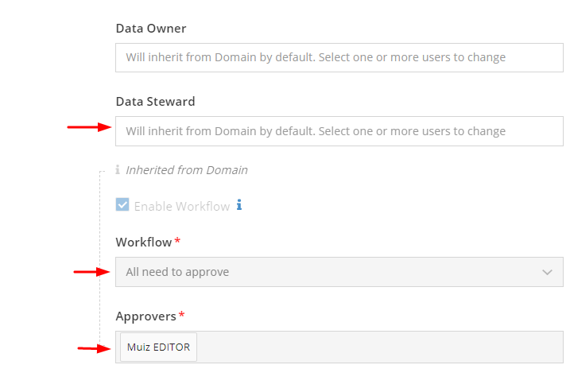Toggle the Enable Workflow checkbox
This screenshot has width=570, height=392.
tap(122, 204)
